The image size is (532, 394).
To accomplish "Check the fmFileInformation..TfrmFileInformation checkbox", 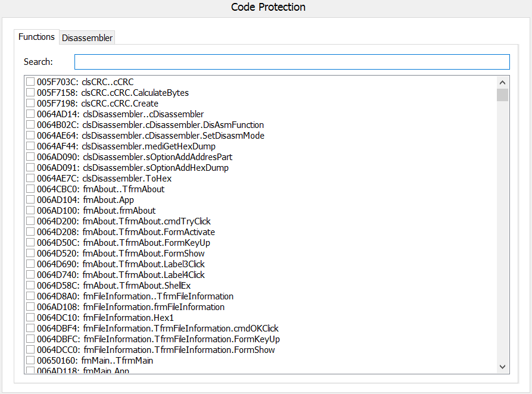I will (30, 296).
